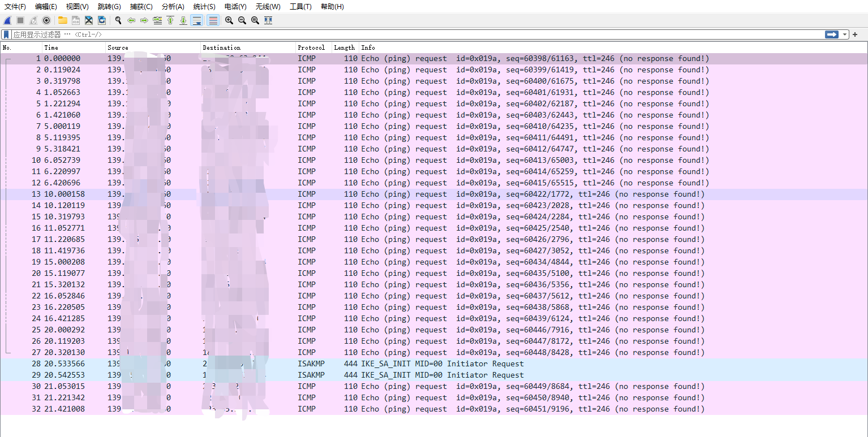
Task: Sort by the Protocol column header
Action: click(313, 47)
